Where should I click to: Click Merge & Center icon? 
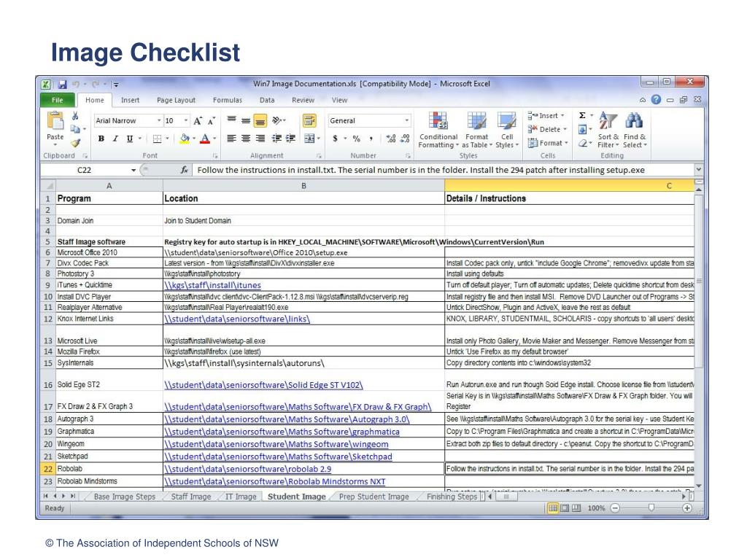309,139
